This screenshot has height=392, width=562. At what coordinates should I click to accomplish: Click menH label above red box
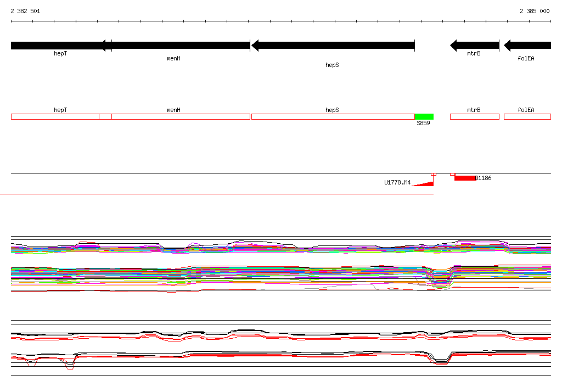click(x=173, y=110)
